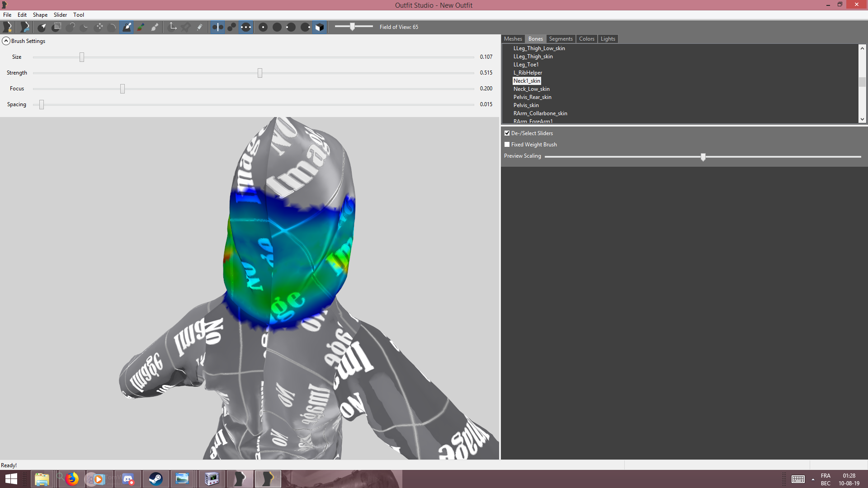Uncheck De-/Select Sliders checkbox
Screen dimensions: 868x488
point(507,133)
